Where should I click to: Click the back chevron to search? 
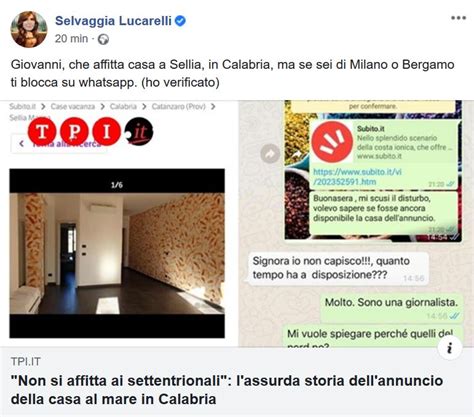22,144
